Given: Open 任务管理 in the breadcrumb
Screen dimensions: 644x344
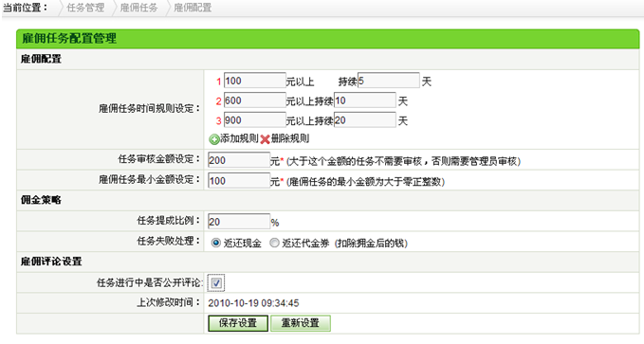Looking at the screenshot, I should [x=85, y=8].
